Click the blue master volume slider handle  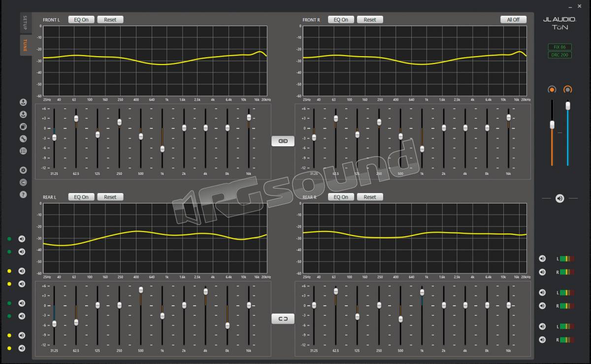(x=568, y=105)
